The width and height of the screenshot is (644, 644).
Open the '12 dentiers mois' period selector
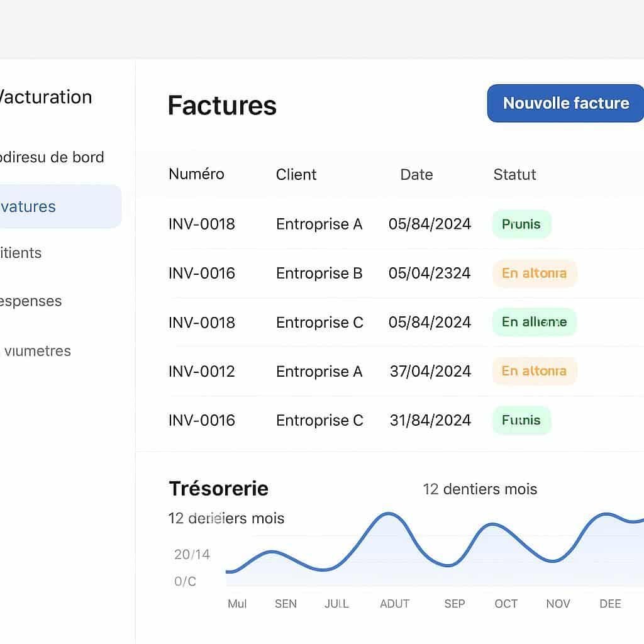pyautogui.click(x=480, y=489)
